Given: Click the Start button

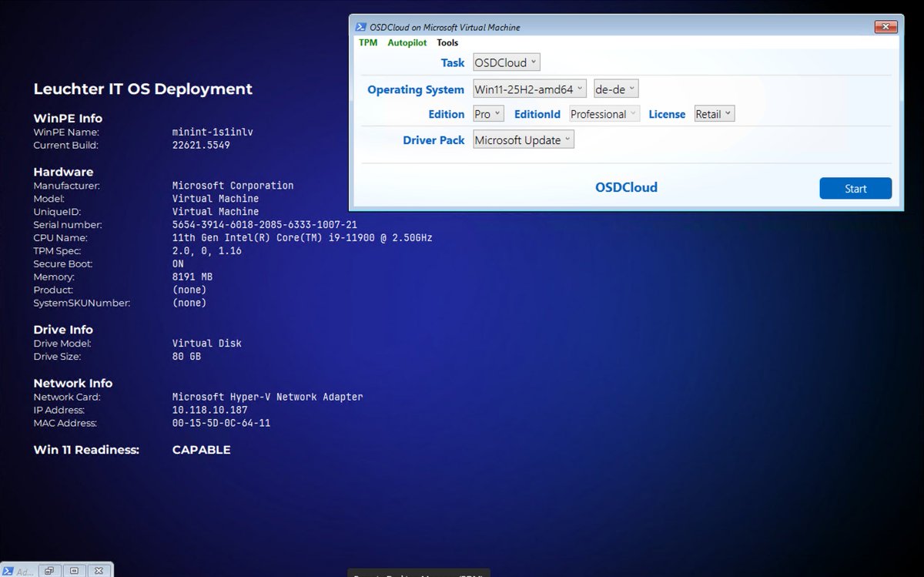Looking at the screenshot, I should click(855, 188).
